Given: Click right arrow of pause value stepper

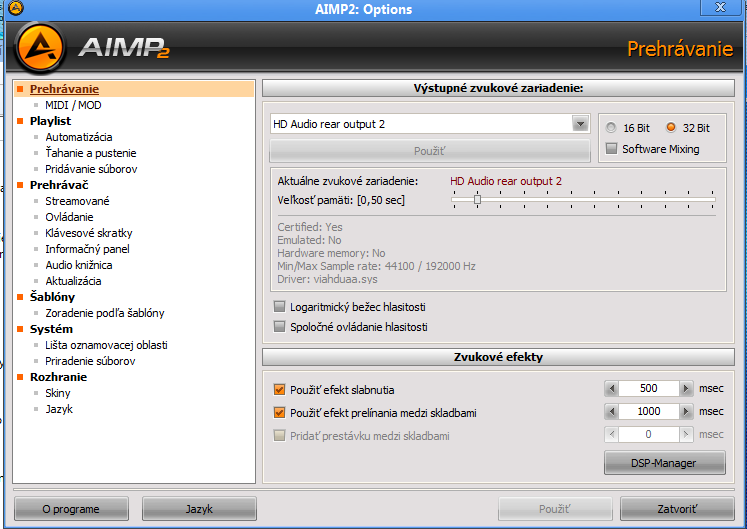Looking at the screenshot, I should (686, 434).
